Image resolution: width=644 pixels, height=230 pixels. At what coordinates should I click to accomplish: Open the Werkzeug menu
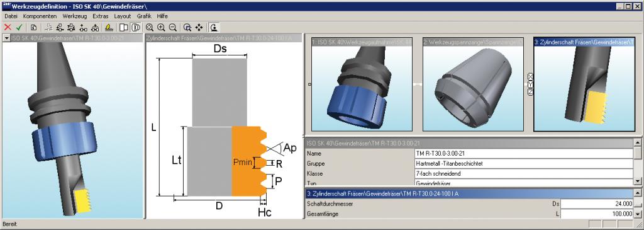tap(75, 16)
